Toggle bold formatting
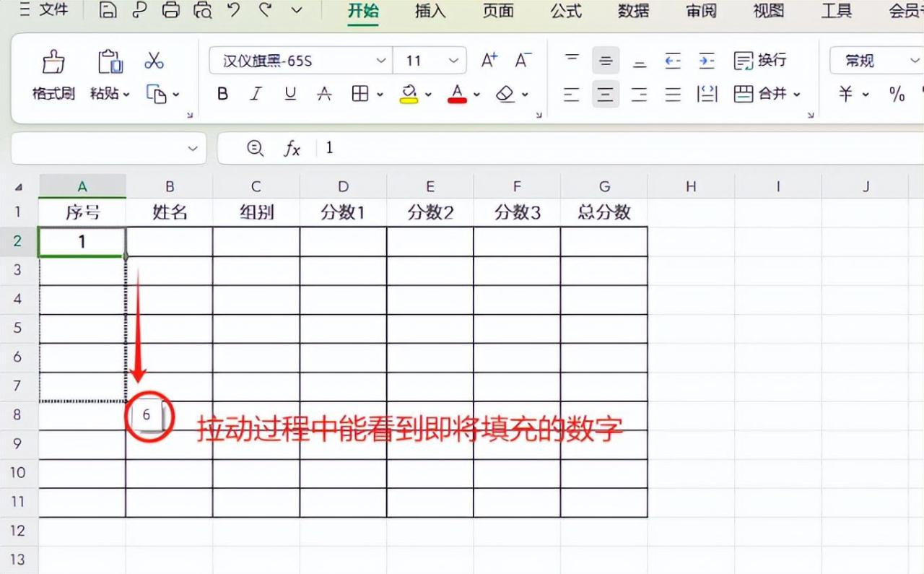This screenshot has width=924, height=574. click(223, 94)
